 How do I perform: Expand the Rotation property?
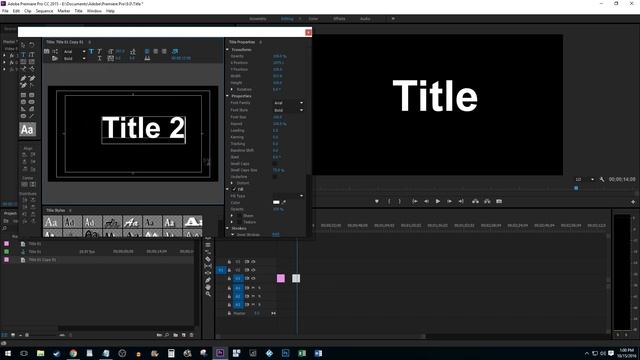pyautogui.click(x=232, y=89)
